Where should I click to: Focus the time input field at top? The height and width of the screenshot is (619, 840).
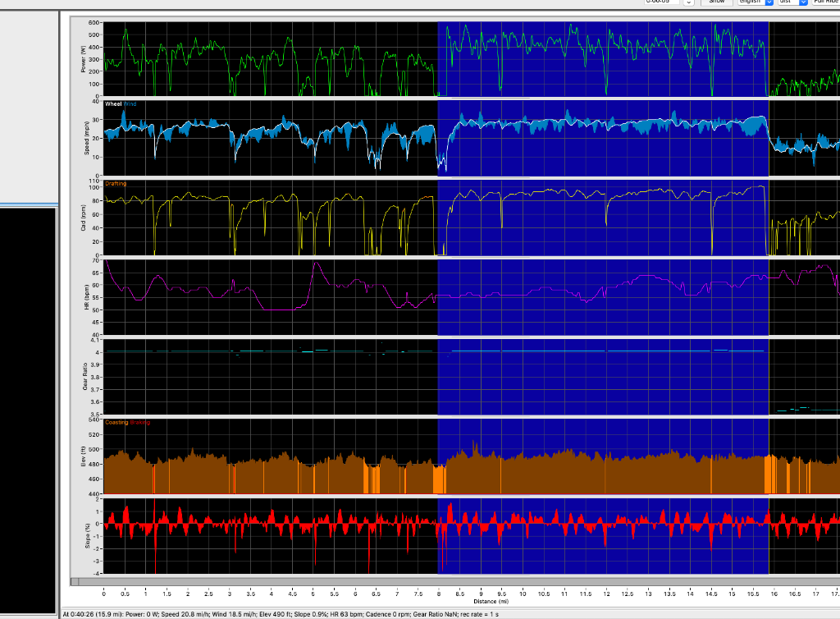coord(660,2)
